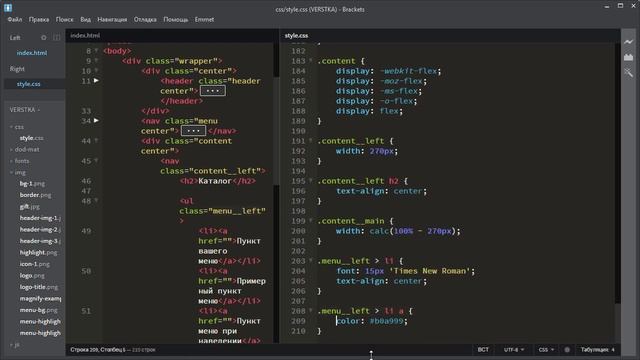Image resolution: width=640 pixels, height=360 pixels.
Task: Expand the fonts folder
Action: [11, 161]
